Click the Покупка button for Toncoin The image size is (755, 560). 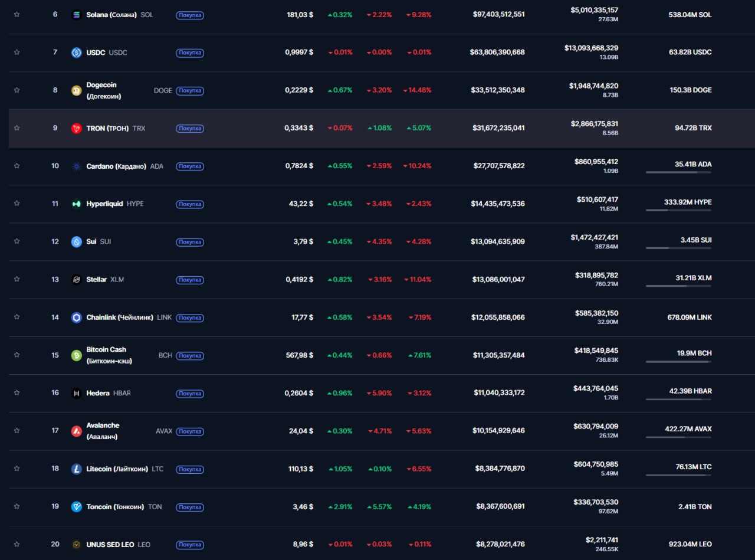[190, 507]
